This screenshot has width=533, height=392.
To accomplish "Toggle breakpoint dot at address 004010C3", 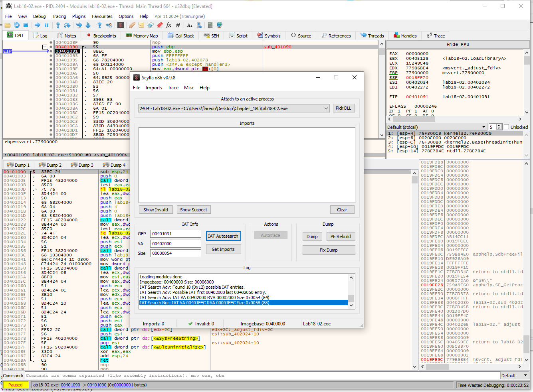I will tap(51, 121).
